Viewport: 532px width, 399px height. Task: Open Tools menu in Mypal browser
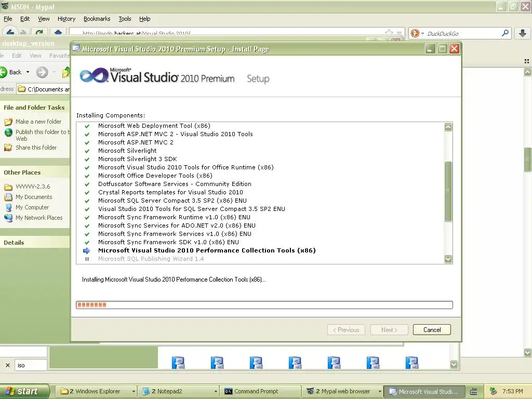[x=125, y=19]
